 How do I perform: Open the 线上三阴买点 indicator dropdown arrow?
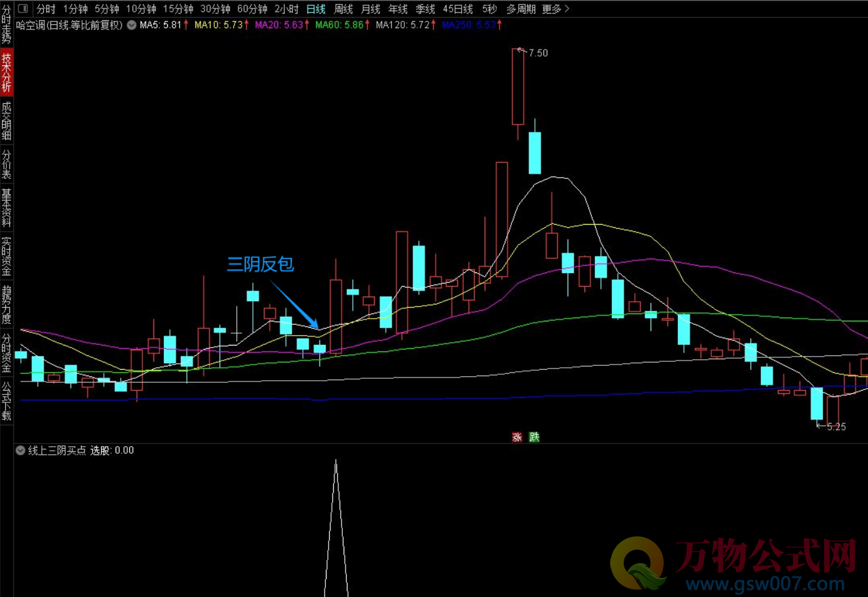click(20, 451)
